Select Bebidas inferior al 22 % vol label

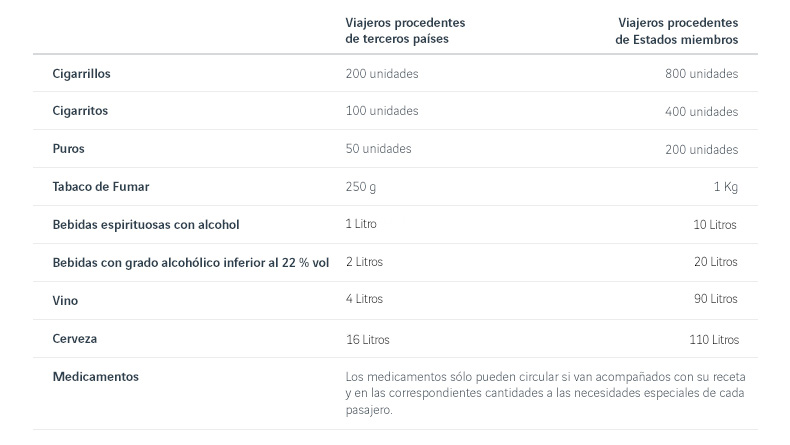tap(190, 262)
